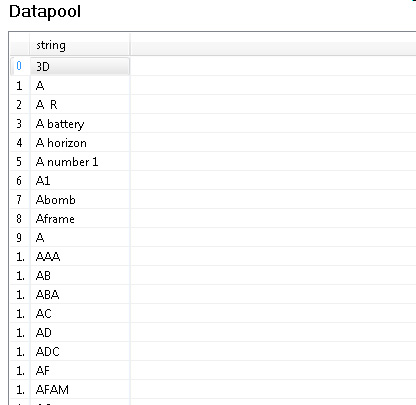Click the row number beside 'AFAM'

pyautogui.click(x=20, y=390)
